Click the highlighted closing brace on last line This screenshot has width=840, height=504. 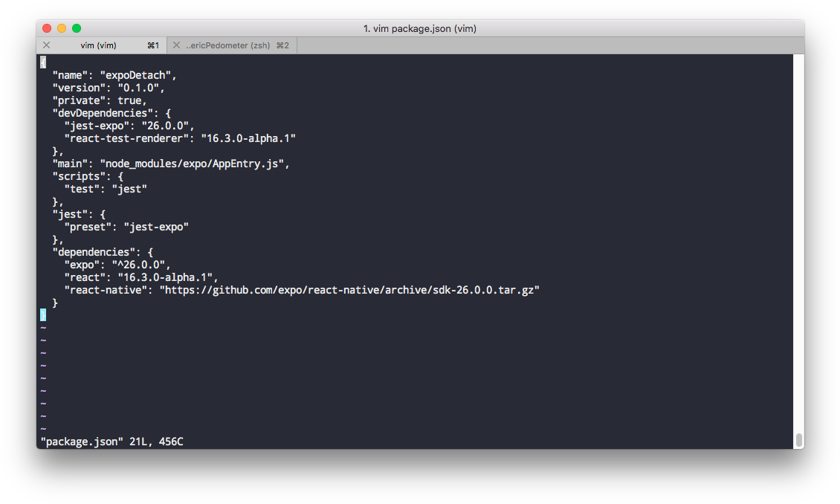(43, 315)
